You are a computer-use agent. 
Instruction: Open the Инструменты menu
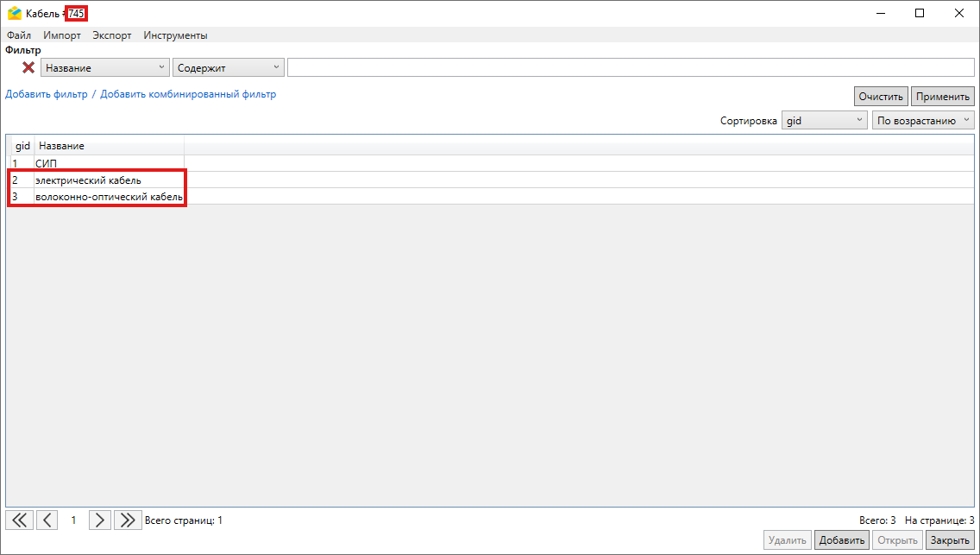tap(175, 35)
